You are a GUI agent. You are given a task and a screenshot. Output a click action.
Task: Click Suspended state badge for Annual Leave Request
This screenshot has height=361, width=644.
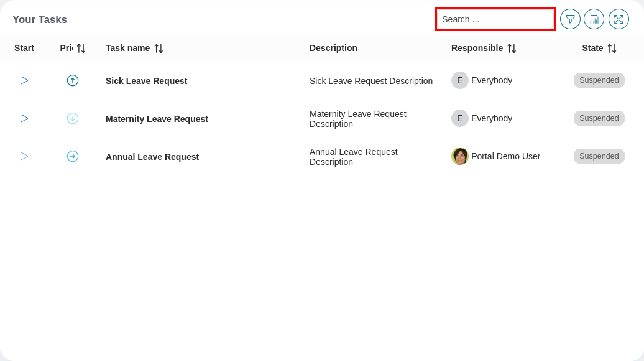(x=599, y=156)
